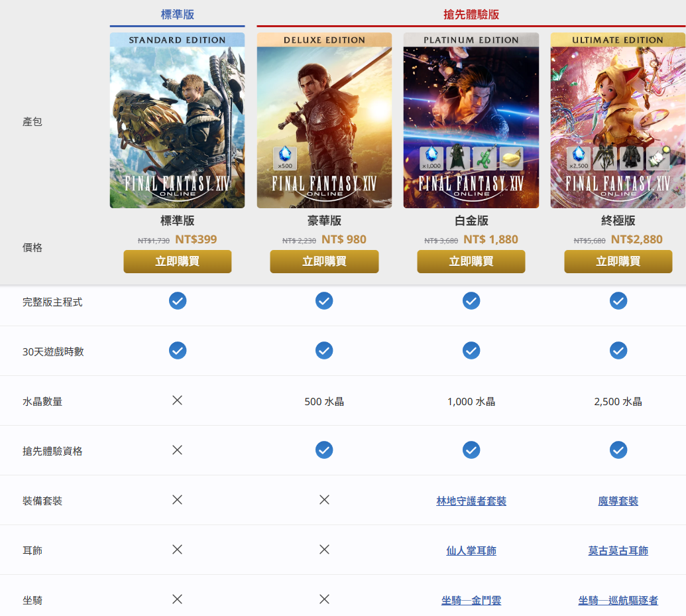Select the Deluxe Edition cover image
This screenshot has height=616, width=686.
[x=324, y=121]
